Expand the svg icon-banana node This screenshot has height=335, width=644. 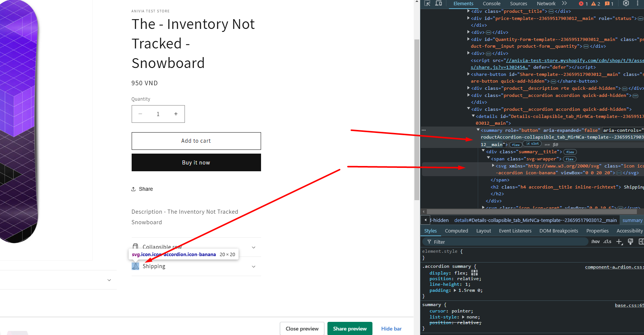click(x=493, y=166)
